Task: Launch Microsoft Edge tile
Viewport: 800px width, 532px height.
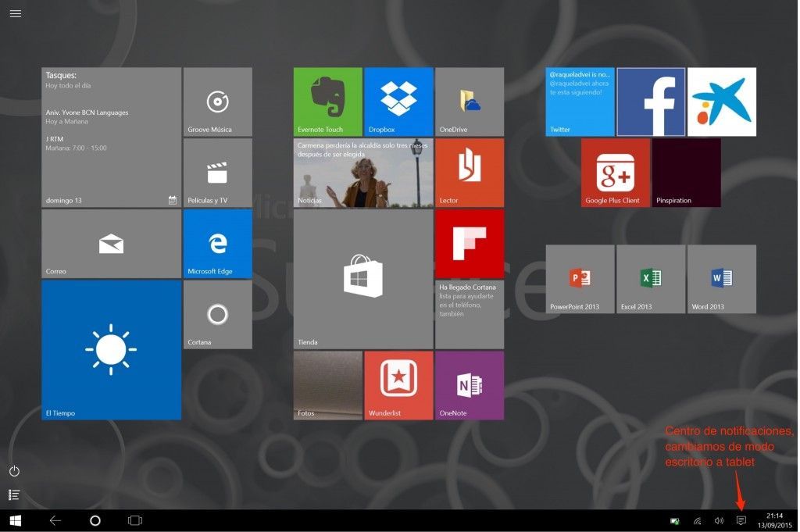Action: click(x=218, y=244)
